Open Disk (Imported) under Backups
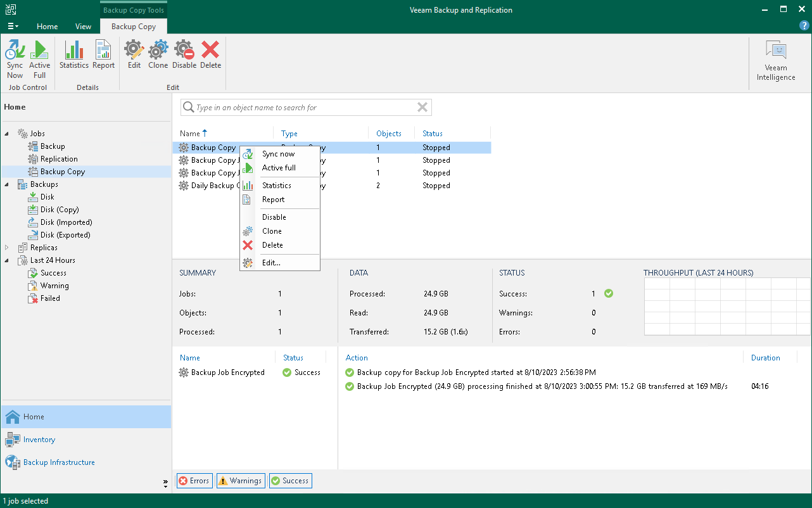Screen dimensions: 812x508 [x=67, y=222]
